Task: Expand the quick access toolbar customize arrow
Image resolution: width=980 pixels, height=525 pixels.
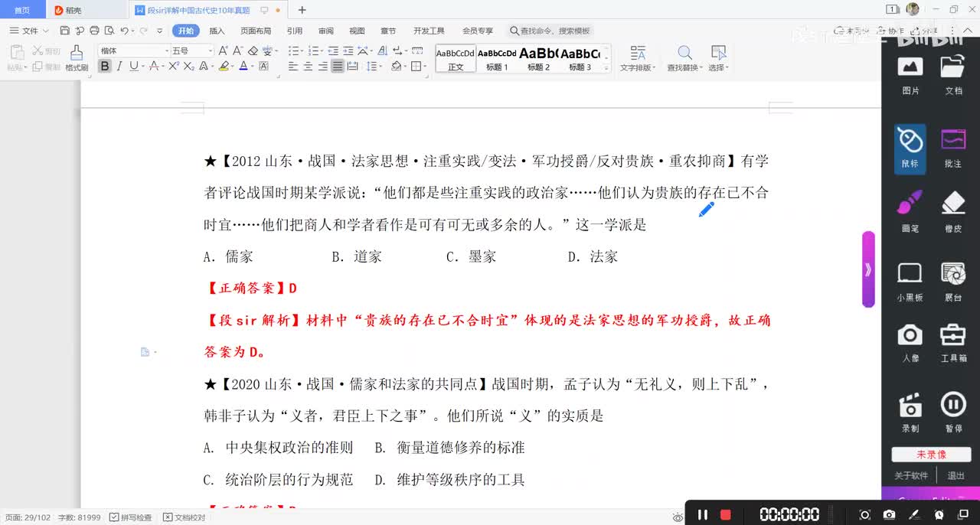Action: [x=160, y=31]
